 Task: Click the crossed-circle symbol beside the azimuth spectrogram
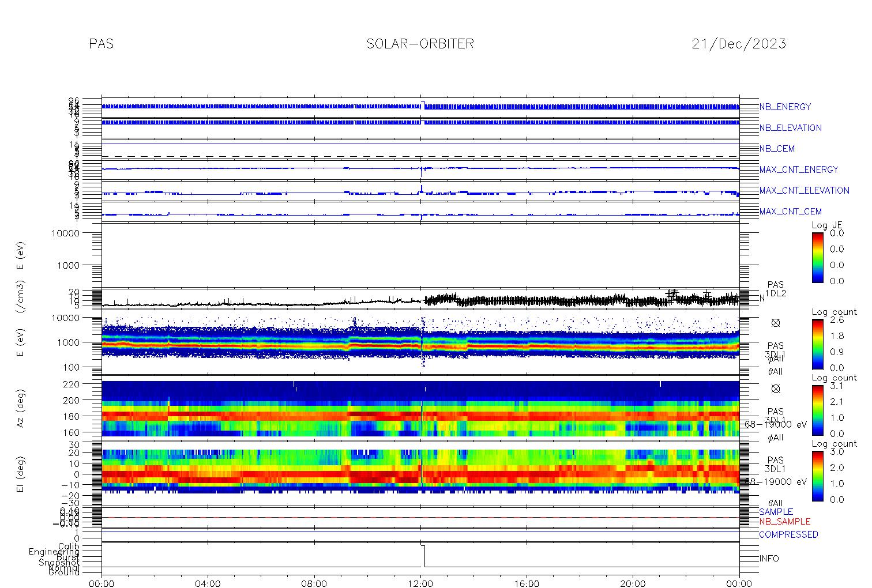776,389
